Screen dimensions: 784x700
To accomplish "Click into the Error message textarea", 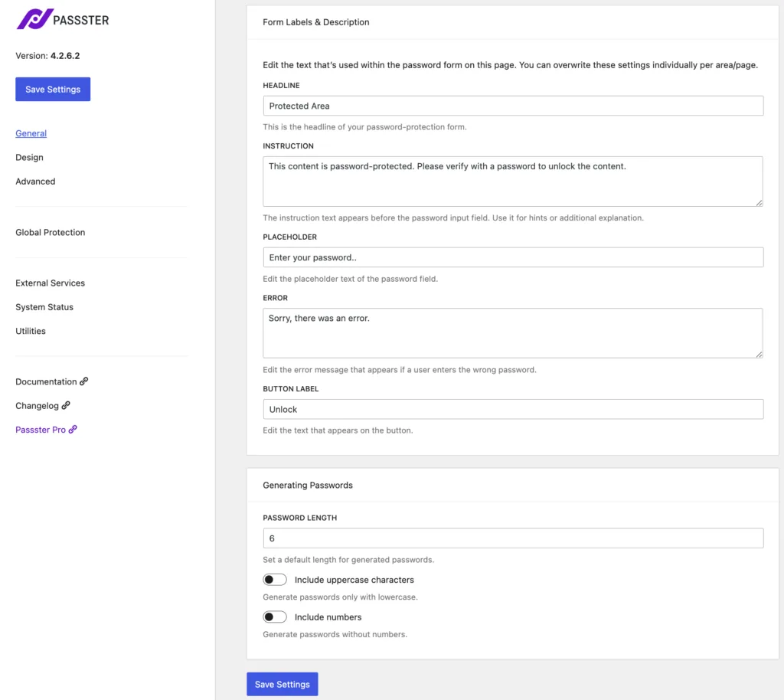I will [x=513, y=333].
